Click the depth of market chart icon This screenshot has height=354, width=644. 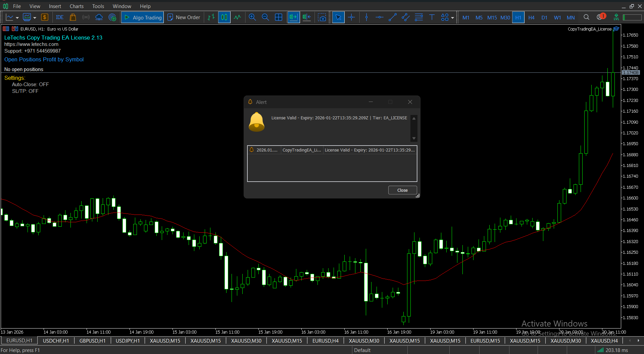15,29
